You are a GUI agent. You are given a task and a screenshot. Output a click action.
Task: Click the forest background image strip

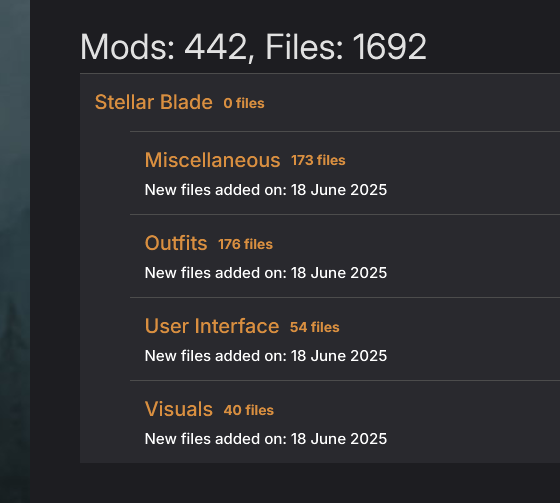(x=15, y=252)
